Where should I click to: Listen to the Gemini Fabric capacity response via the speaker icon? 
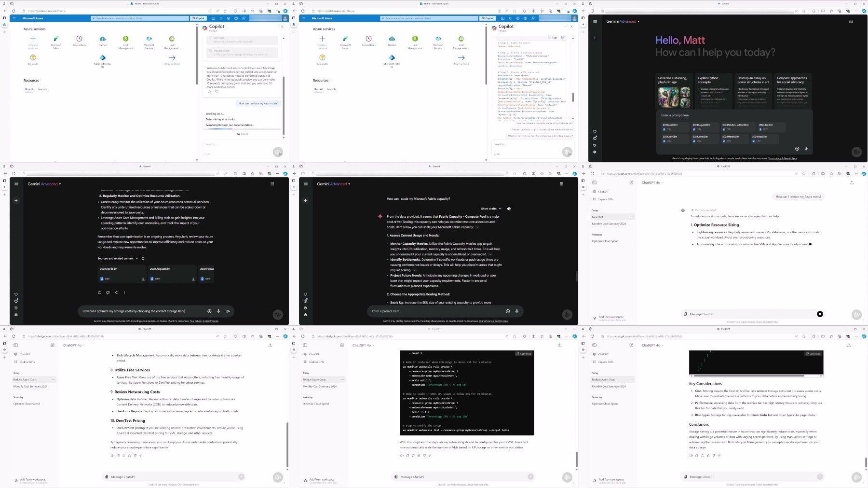509,209
